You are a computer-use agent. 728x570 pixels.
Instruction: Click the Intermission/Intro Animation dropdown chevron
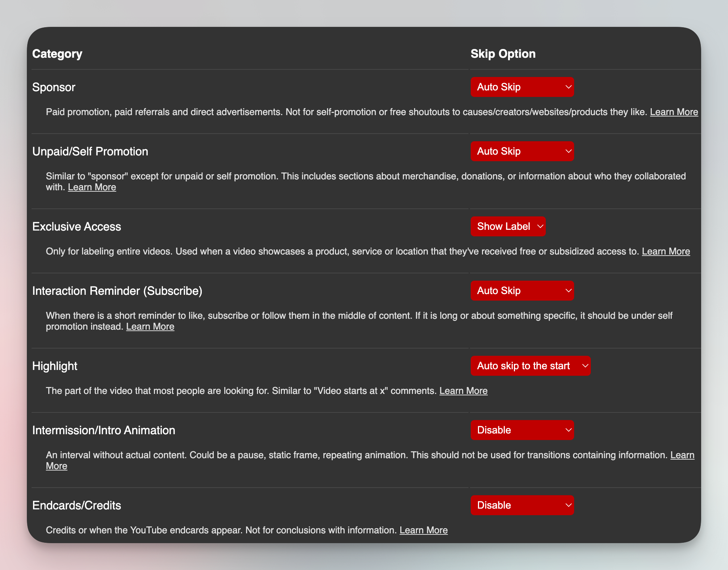[565, 430]
